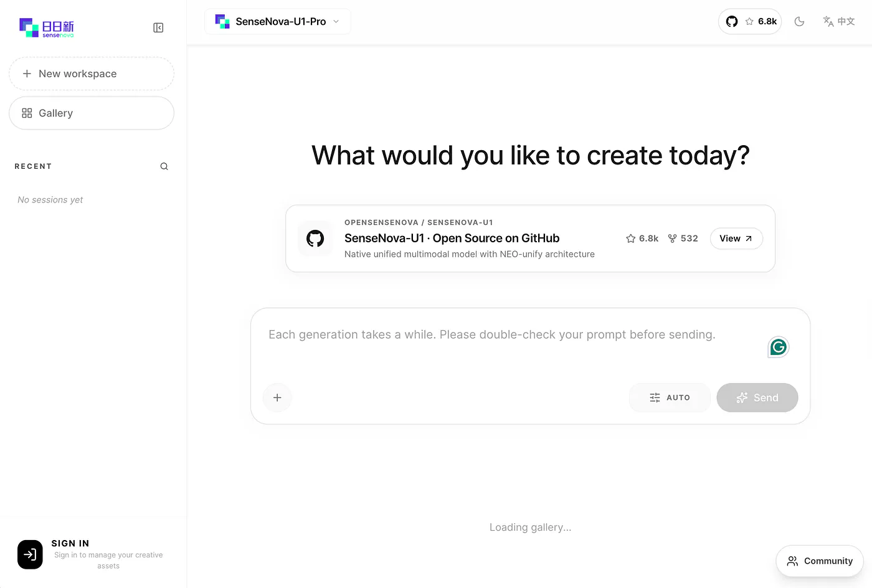
Task: Open the SenseNova-U1-Pro model dropdown
Action: pos(278,22)
